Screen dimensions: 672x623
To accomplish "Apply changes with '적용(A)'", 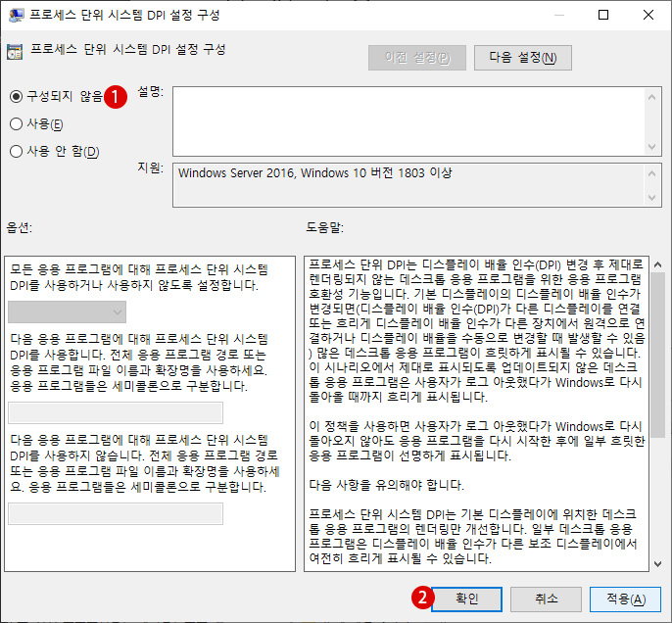I will point(626,599).
